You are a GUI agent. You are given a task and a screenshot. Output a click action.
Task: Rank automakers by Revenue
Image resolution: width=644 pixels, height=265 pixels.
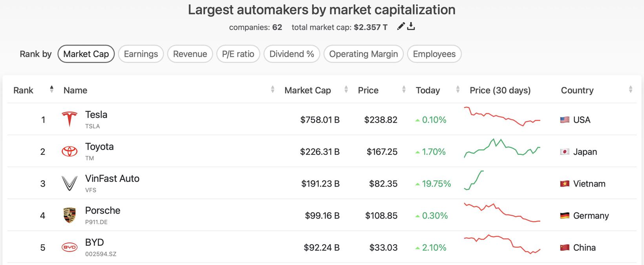190,54
